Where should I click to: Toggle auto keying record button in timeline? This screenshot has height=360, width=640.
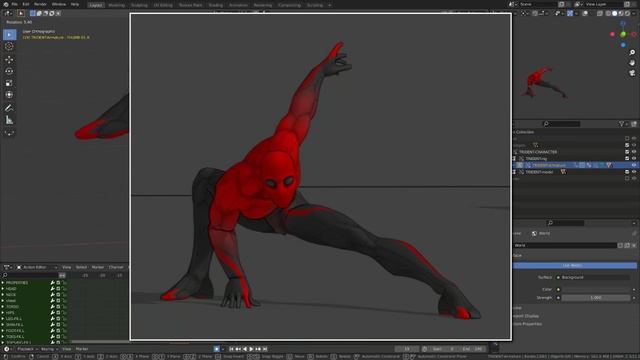[216, 349]
